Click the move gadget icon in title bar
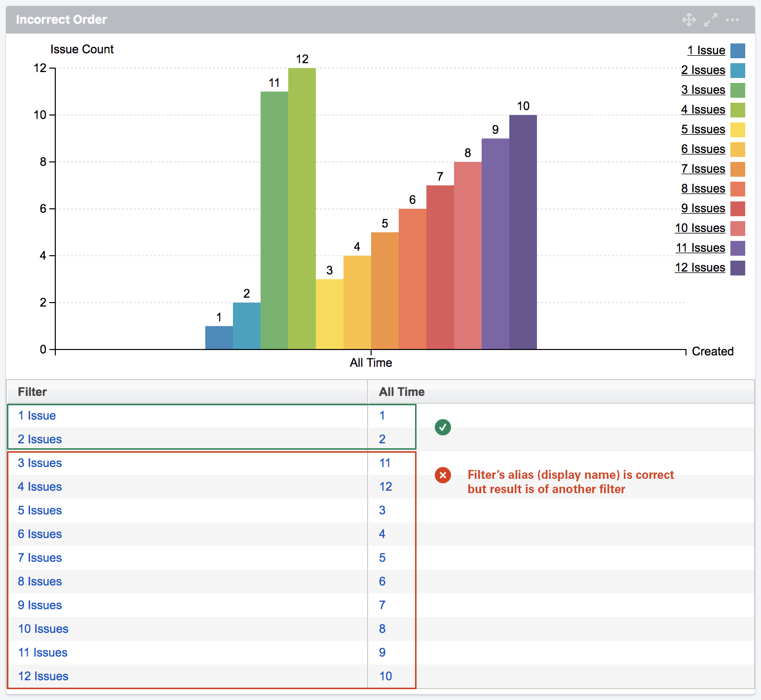This screenshot has height=700, width=761. point(688,20)
